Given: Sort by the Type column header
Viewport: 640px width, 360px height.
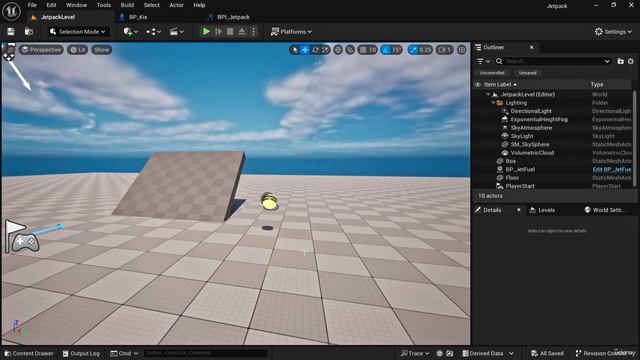Looking at the screenshot, I should click(597, 84).
